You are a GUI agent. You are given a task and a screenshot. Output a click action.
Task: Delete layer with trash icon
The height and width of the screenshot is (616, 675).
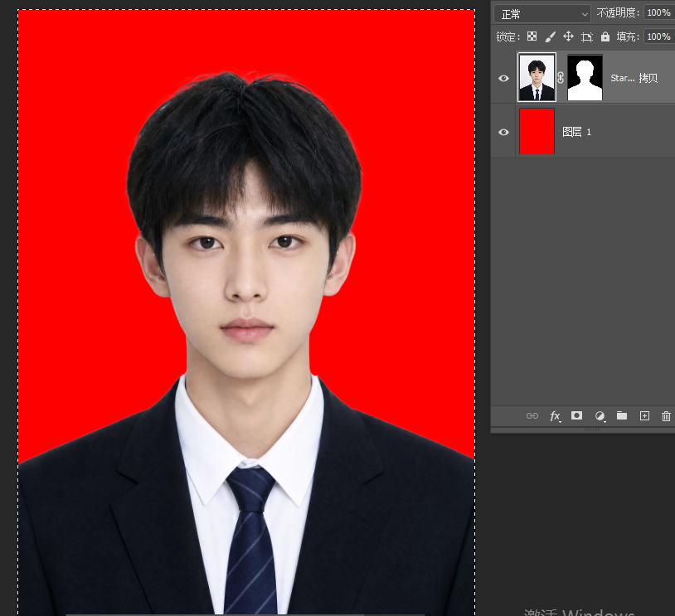pyautogui.click(x=666, y=416)
